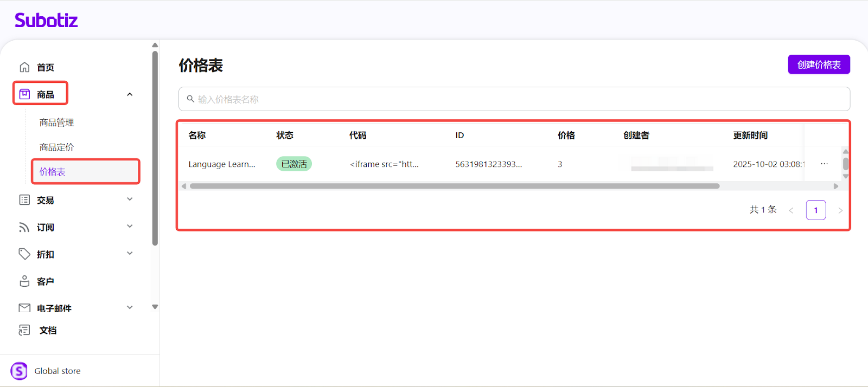This screenshot has width=868, height=387.
Task: Click the subscription feed icon
Action: [24, 227]
